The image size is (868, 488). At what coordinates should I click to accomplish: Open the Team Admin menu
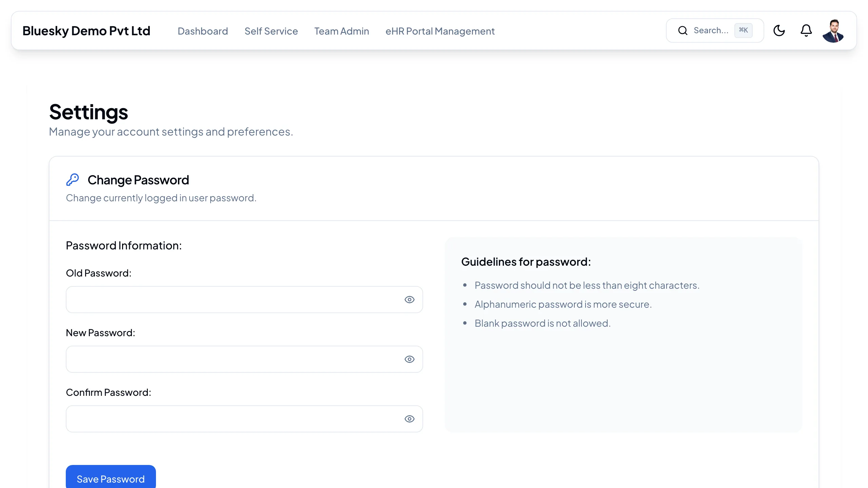341,31
